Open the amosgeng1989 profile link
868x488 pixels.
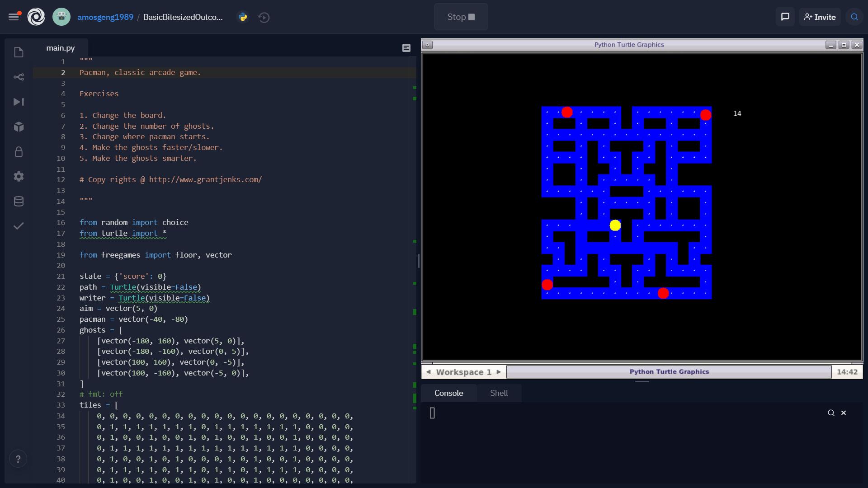105,17
